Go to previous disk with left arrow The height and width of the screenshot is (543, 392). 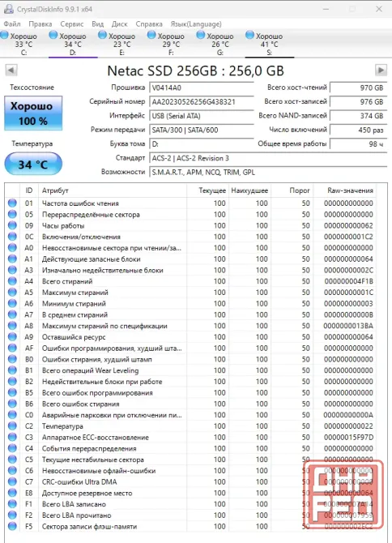[11, 71]
